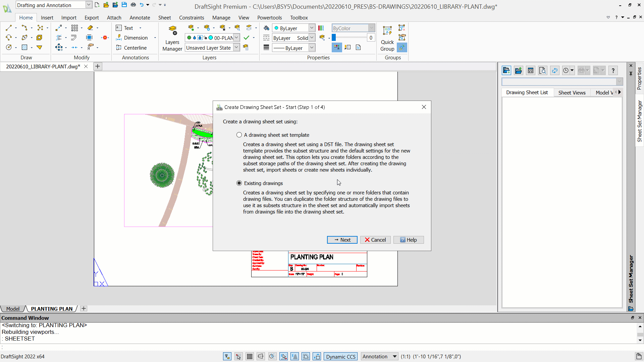Click the Next button in the wizard
The height and width of the screenshot is (362, 644).
tap(342, 240)
